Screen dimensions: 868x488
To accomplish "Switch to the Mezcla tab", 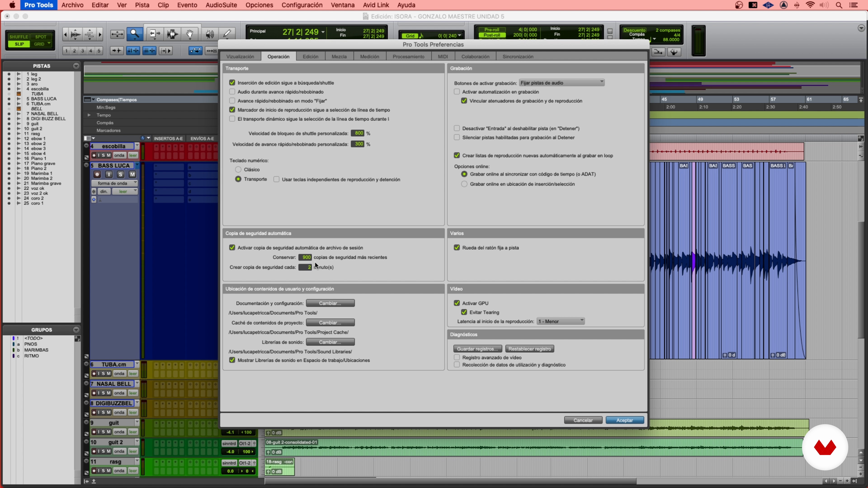I will tap(339, 56).
